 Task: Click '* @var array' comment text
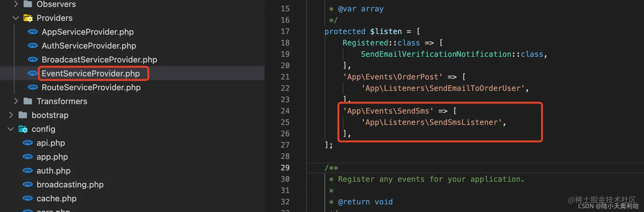pyautogui.click(x=356, y=9)
